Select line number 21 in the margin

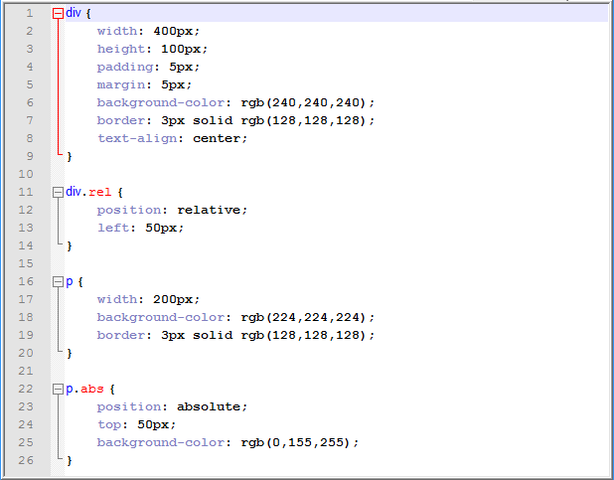pos(26,371)
